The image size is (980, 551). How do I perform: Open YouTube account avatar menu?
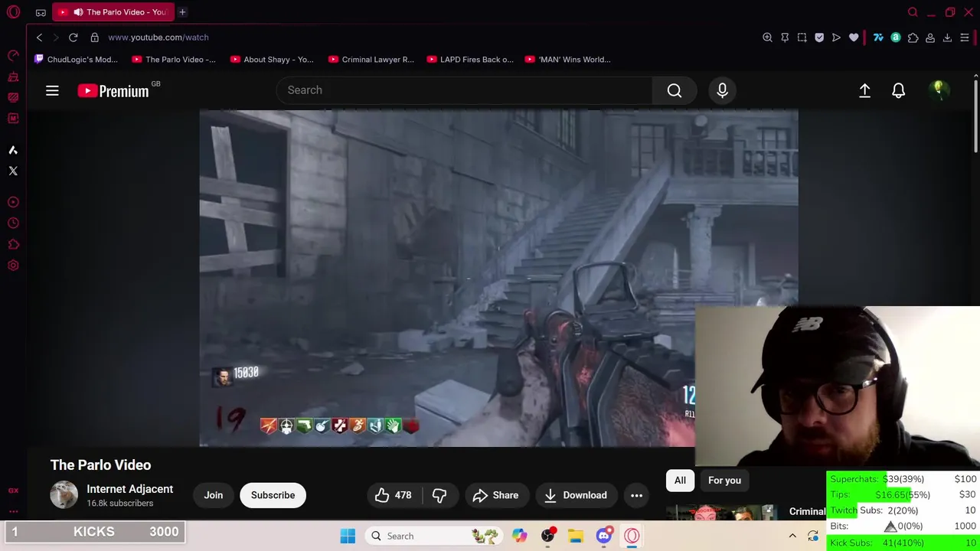coord(939,90)
